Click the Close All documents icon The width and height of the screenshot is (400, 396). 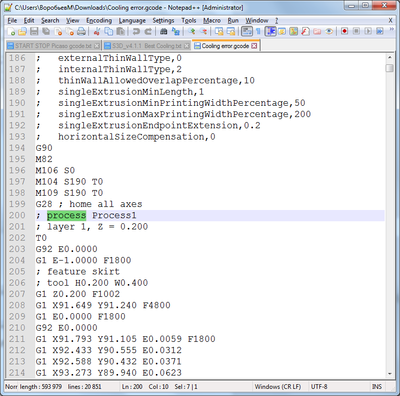[70, 32]
